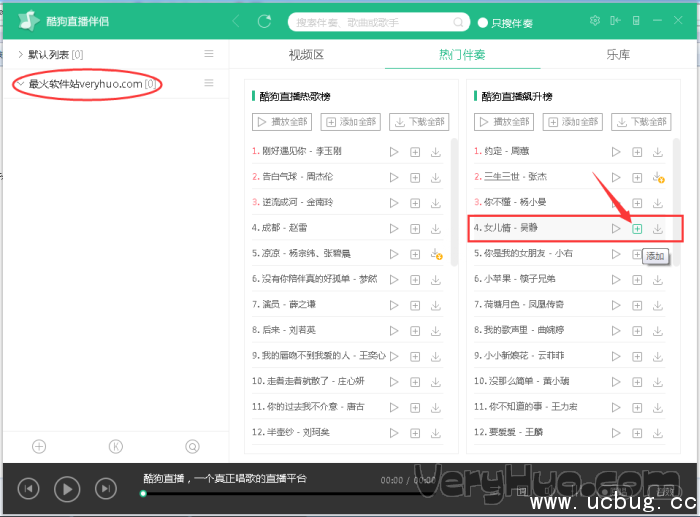Open menu for 默认列表 playlist
Screen dimensions: 700x517
point(208,54)
